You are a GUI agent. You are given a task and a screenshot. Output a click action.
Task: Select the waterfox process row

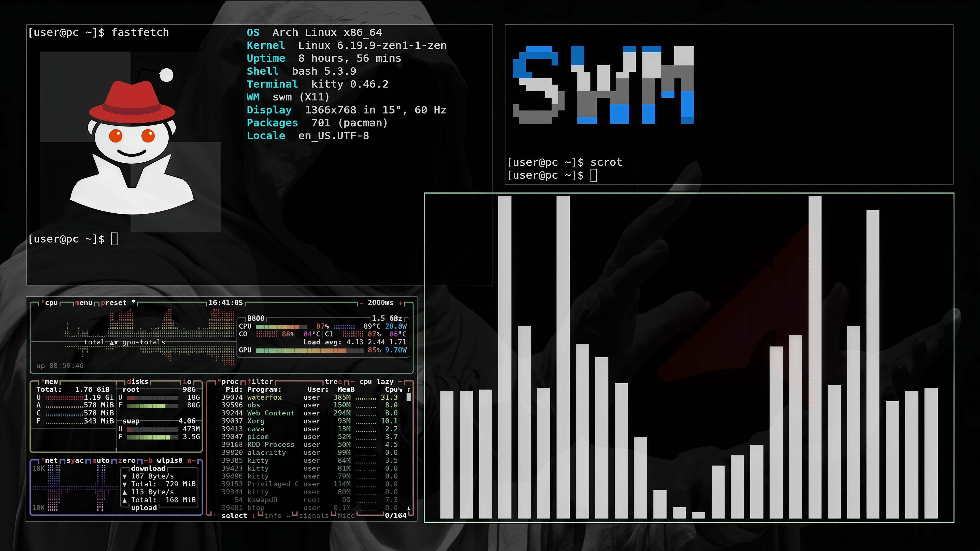click(264, 397)
